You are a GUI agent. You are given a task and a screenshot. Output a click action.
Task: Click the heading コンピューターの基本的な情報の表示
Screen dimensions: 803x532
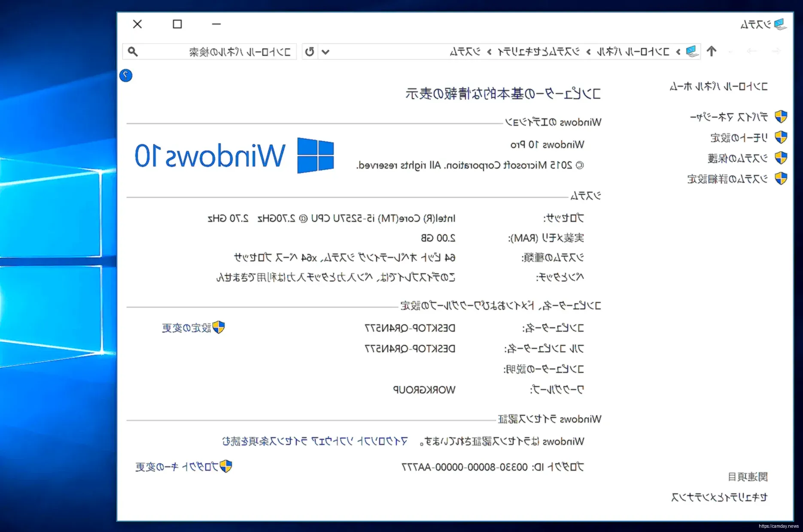503,94
